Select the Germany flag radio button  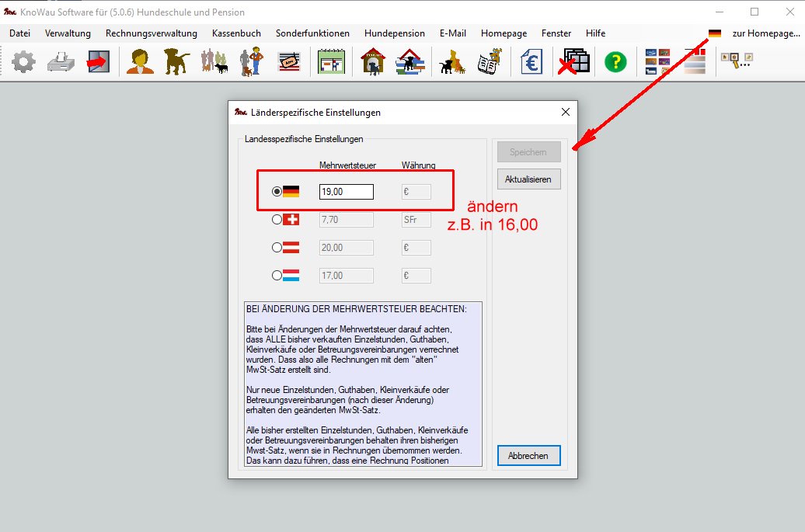[x=277, y=192]
